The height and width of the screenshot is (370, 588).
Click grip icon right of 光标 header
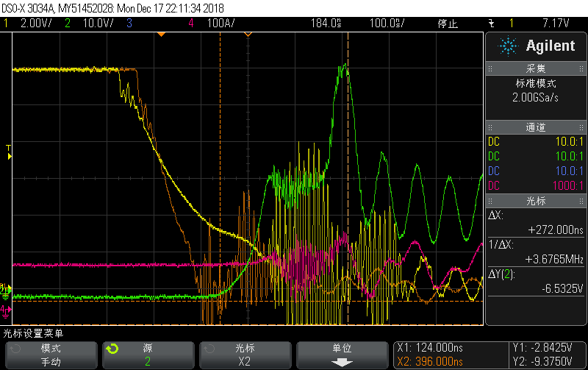[581, 201]
